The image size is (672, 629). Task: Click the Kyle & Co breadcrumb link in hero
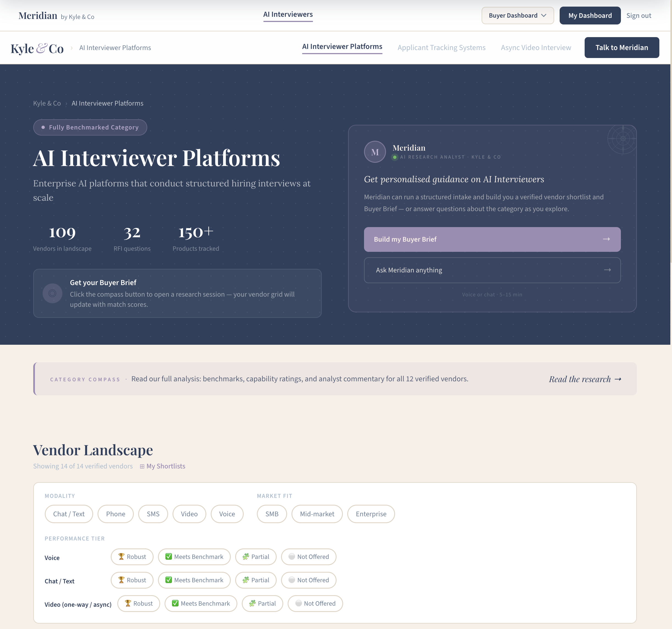coord(47,103)
